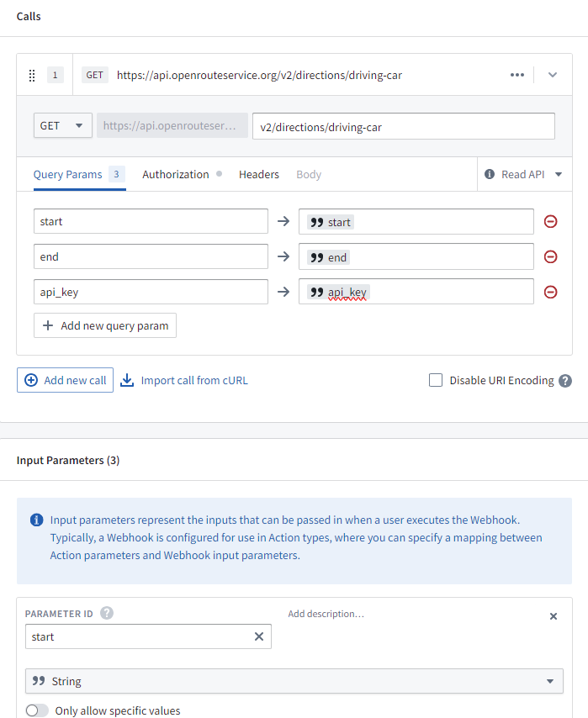This screenshot has width=588, height=718.
Task: Switch to the Authorization tab
Action: 175,174
